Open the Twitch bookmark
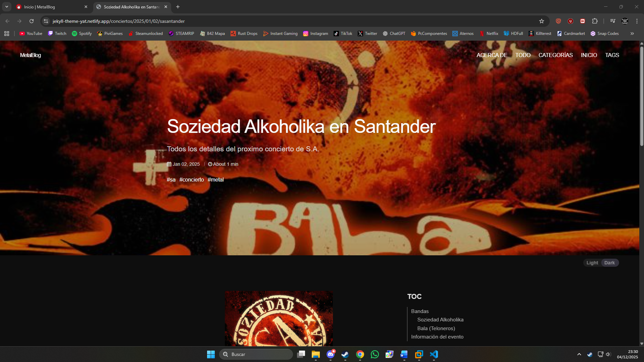644x362 pixels. tap(57, 34)
